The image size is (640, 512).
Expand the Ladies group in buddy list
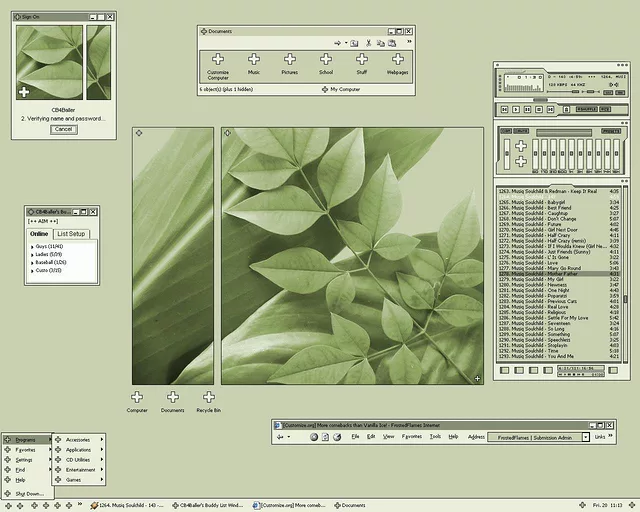[x=32, y=255]
